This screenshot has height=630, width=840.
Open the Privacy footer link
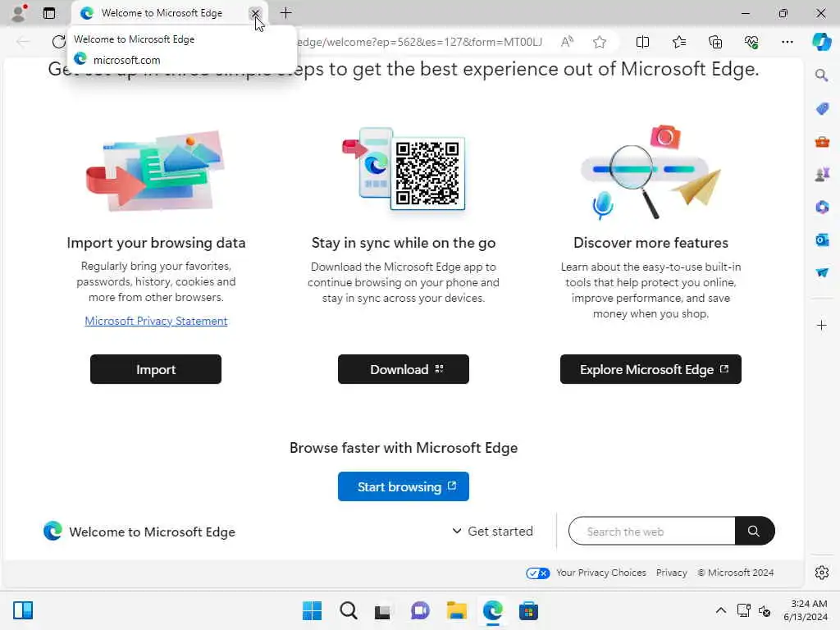coord(671,573)
